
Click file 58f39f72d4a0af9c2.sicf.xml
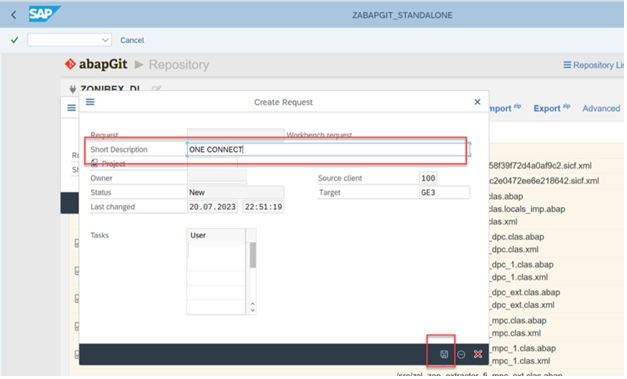click(x=540, y=166)
